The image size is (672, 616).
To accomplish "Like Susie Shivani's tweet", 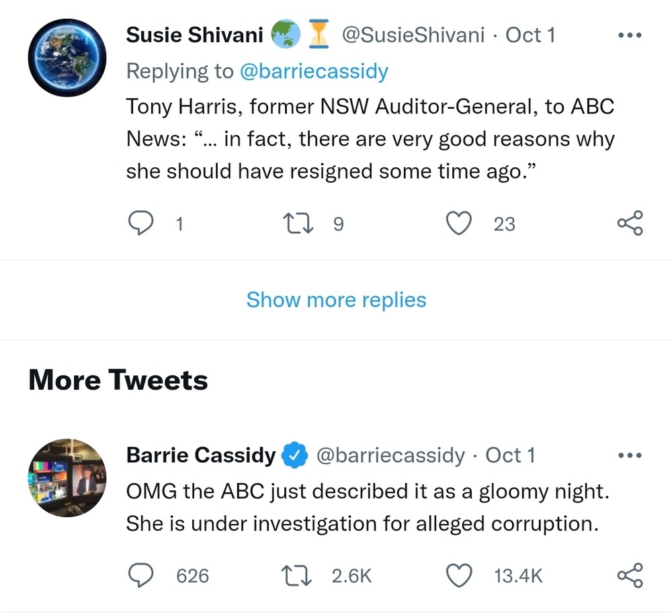I will 460,223.
